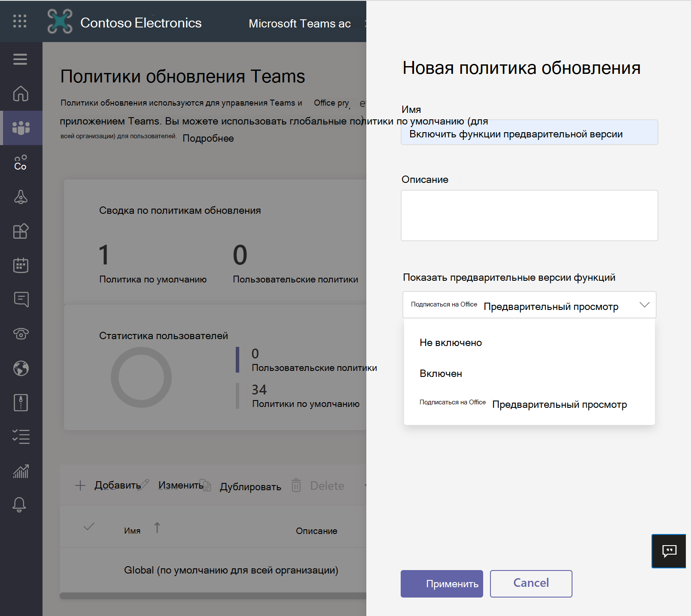Open the Analytics and reports chart icon
This screenshot has height=616, width=691.
pos(21,471)
